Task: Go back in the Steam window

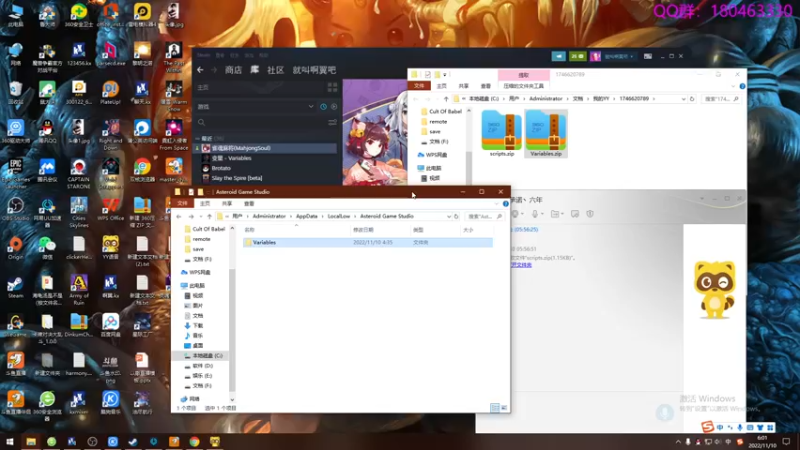Action: pyautogui.click(x=200, y=70)
